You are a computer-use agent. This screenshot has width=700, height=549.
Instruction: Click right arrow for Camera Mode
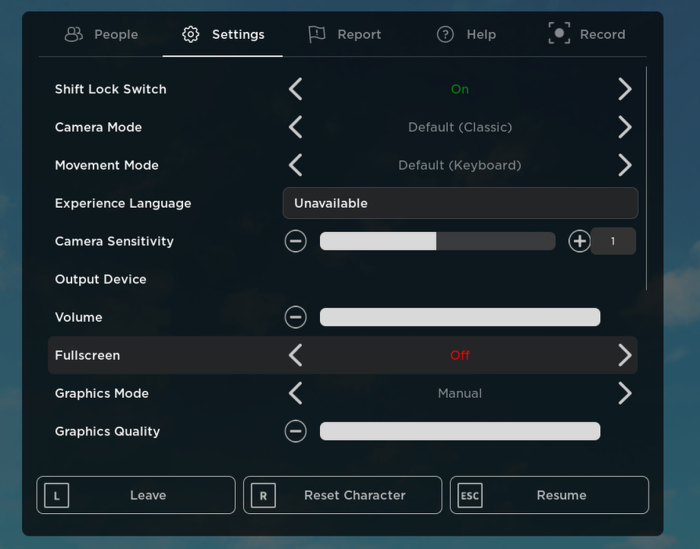point(625,127)
